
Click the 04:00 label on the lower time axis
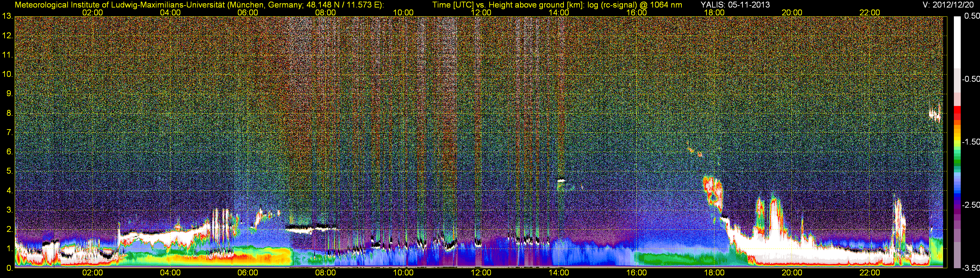tap(170, 273)
